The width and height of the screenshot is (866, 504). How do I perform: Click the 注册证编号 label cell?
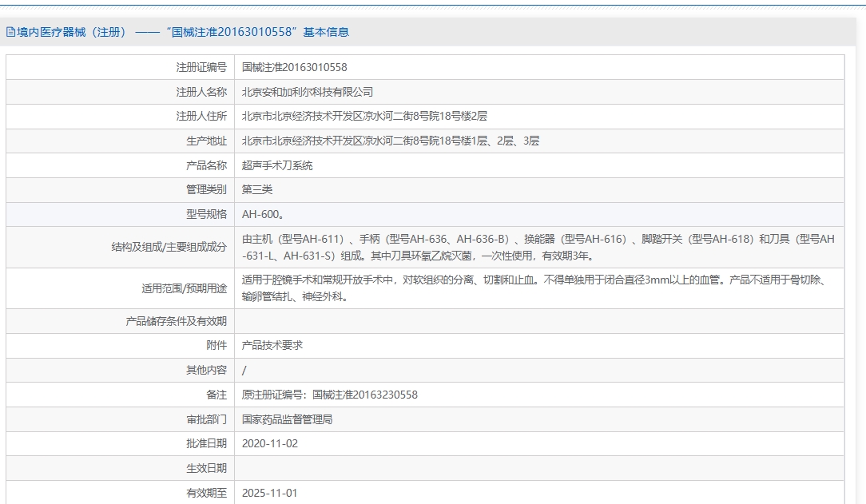pyautogui.click(x=201, y=67)
